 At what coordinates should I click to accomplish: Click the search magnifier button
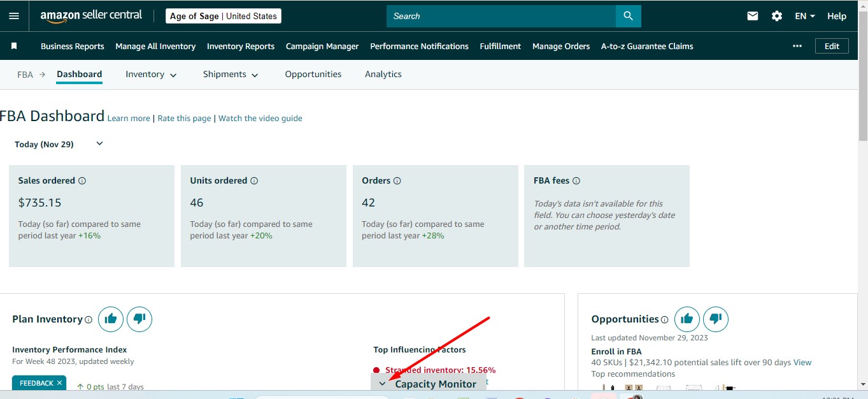[x=628, y=16]
